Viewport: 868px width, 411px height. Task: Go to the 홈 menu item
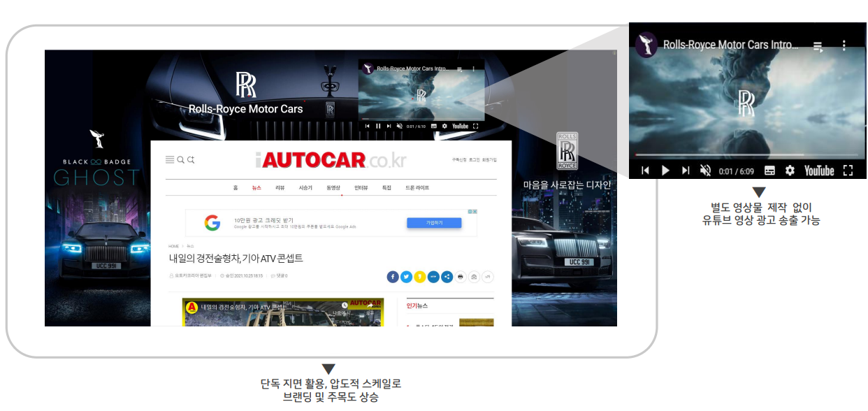[236, 188]
